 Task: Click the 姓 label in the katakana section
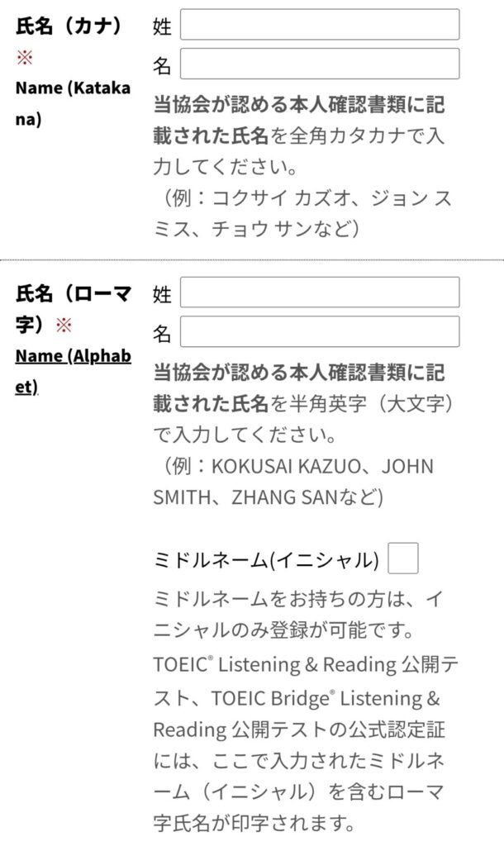163,26
